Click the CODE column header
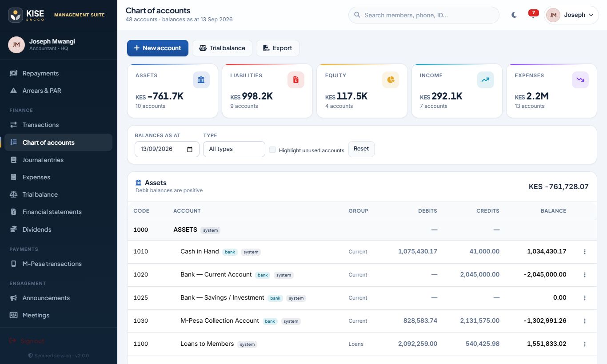 (x=141, y=211)
